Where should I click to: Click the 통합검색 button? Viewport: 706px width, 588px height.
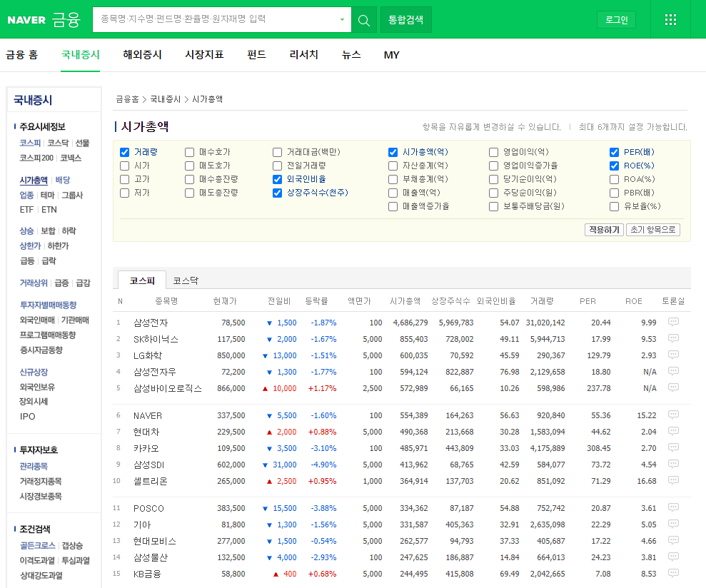(406, 20)
